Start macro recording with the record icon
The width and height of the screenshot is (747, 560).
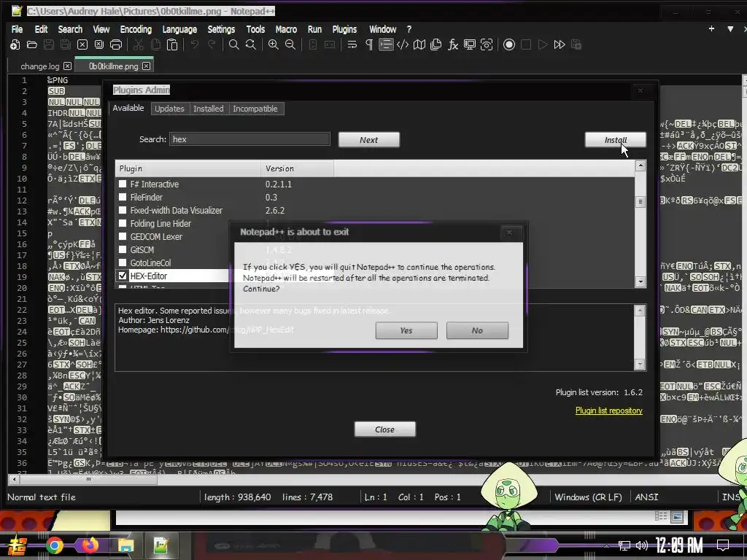(x=509, y=44)
